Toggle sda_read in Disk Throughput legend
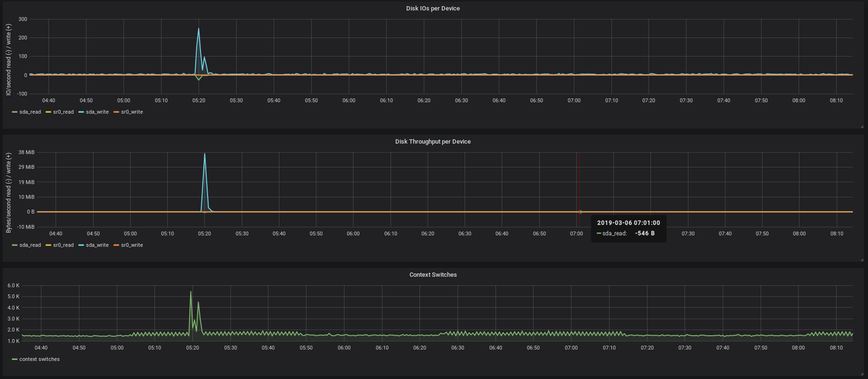This screenshot has width=868, height=379. coord(30,245)
